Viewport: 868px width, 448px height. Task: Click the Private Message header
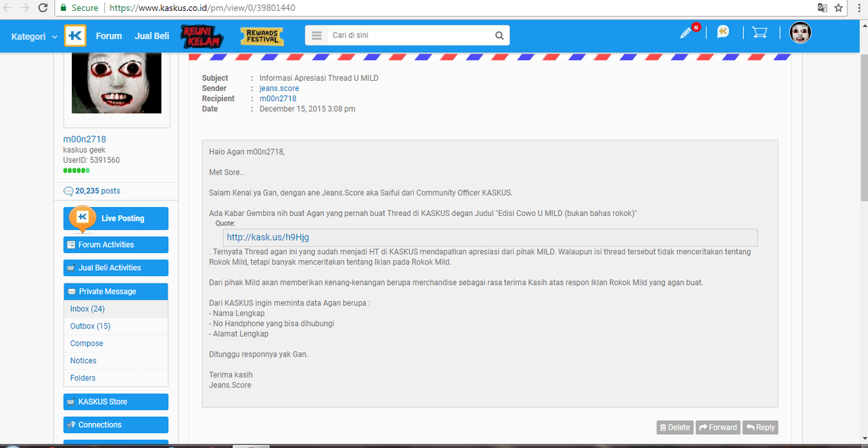pos(116,291)
